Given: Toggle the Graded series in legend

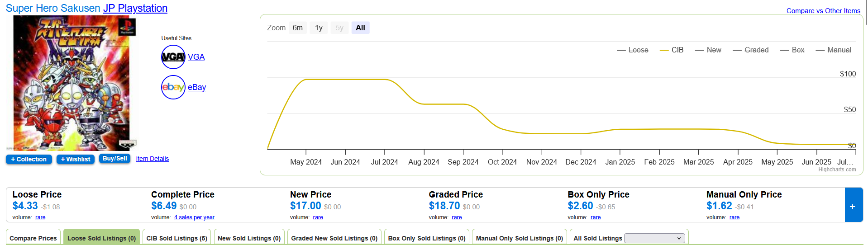Looking at the screenshot, I should click(x=751, y=50).
